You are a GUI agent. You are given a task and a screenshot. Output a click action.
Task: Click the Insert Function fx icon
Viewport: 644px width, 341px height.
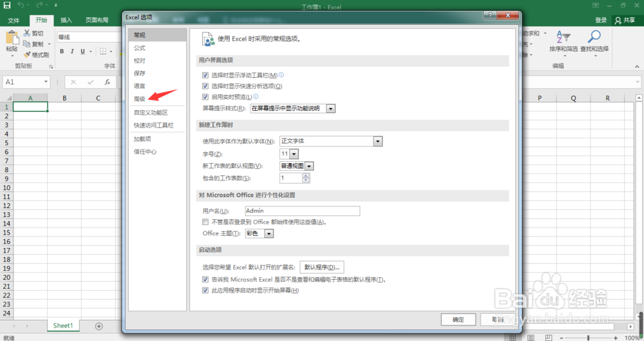[107, 82]
